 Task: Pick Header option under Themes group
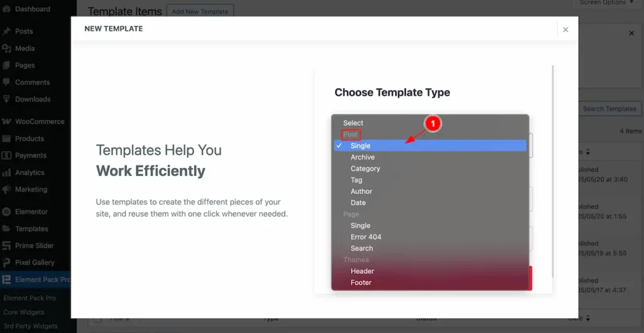tap(362, 271)
